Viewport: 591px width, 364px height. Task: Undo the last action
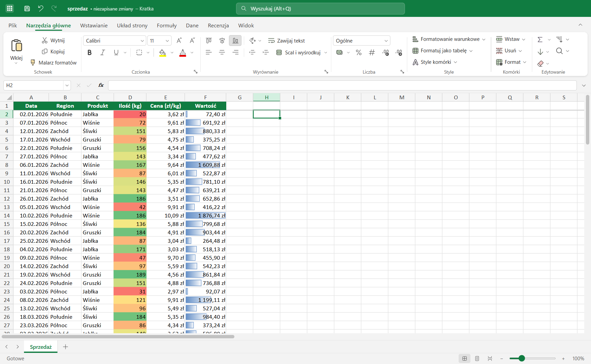pyautogui.click(x=41, y=8)
